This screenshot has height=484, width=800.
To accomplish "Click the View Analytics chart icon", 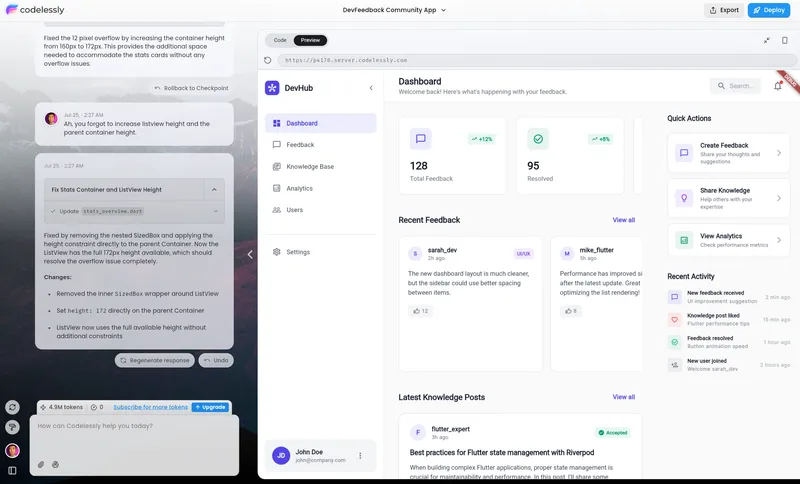I will tap(684, 240).
